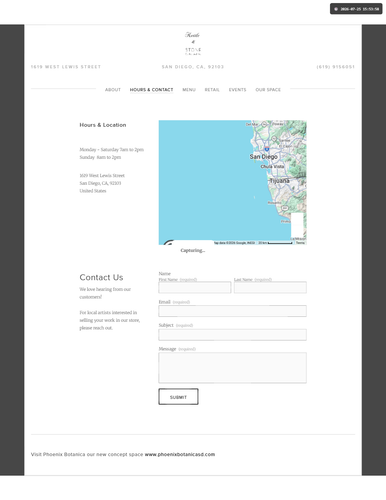386x500 pixels.
Task: Open the Our Space page
Action: point(268,90)
